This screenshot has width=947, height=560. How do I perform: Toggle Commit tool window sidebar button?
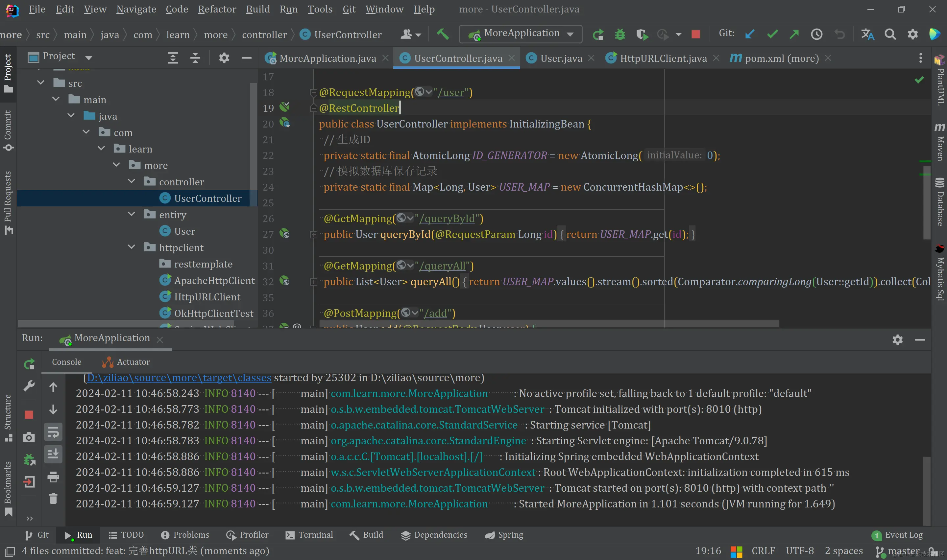coord(8,131)
